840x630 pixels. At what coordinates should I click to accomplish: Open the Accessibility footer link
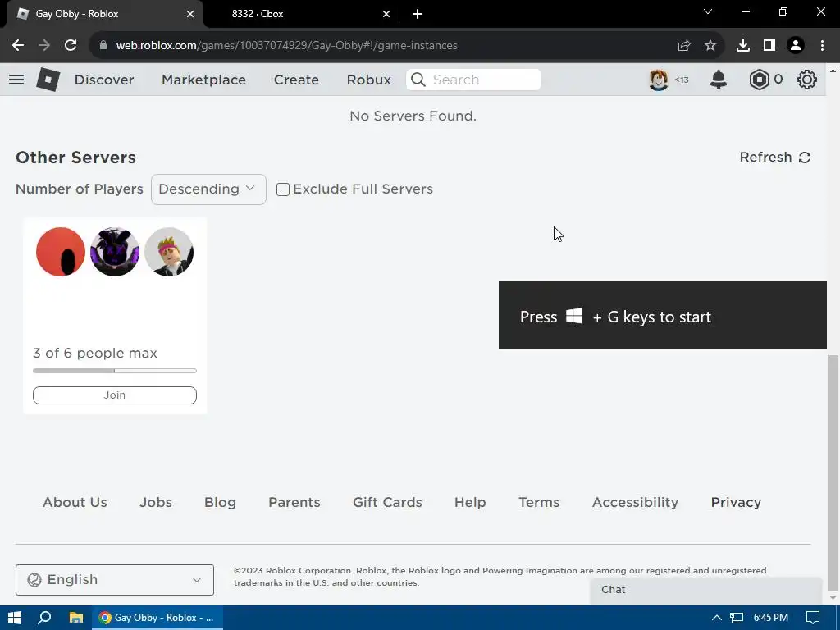coord(636,503)
